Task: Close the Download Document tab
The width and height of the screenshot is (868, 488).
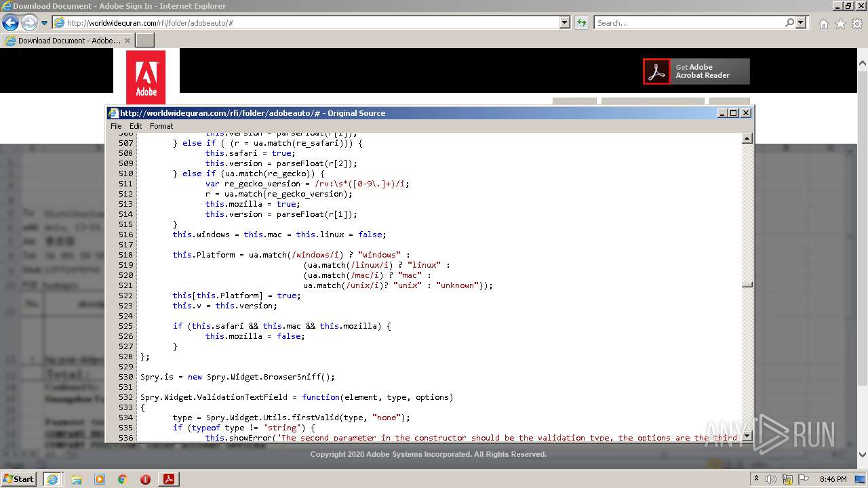Action: point(127,41)
